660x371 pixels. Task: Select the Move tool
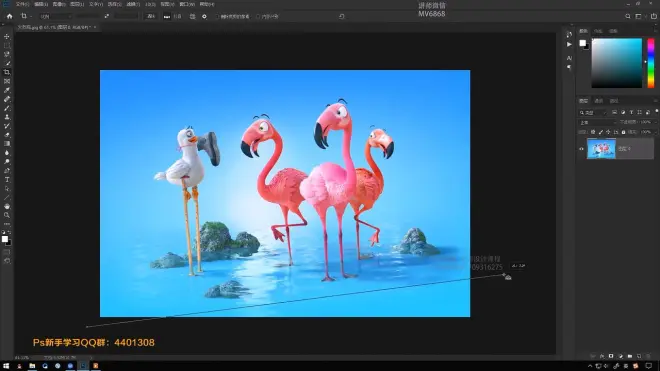(x=7, y=37)
